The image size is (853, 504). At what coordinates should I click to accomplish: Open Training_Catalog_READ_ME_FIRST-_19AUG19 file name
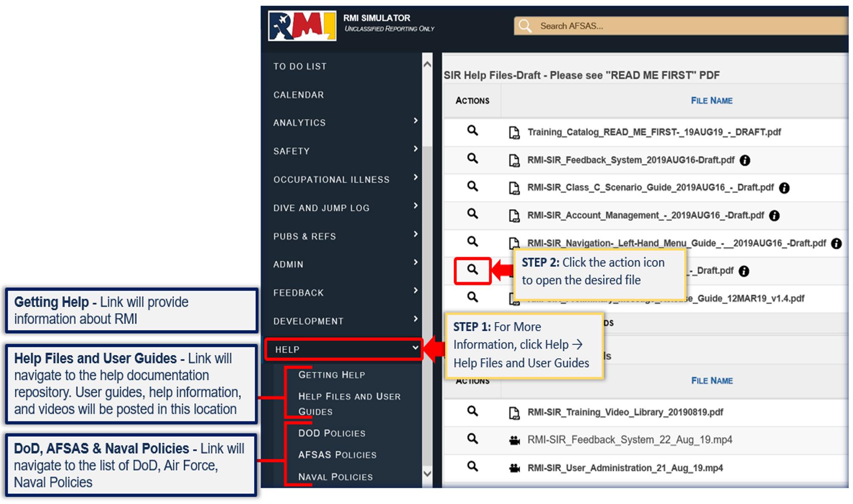coord(654,132)
